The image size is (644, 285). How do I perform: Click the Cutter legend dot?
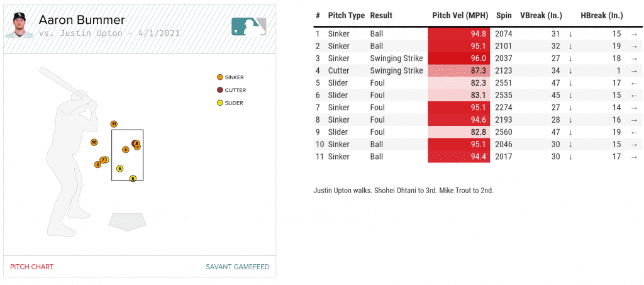click(219, 90)
